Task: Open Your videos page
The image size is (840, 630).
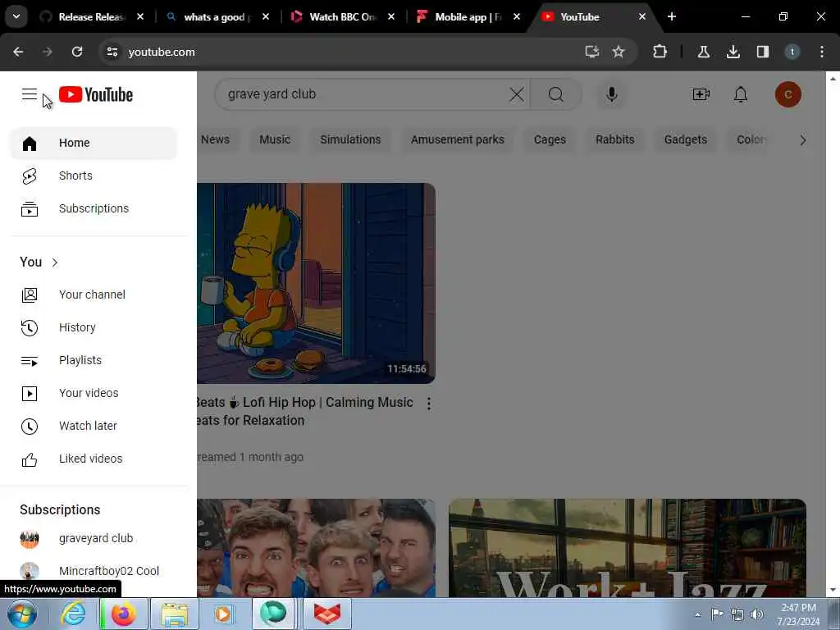Action: tap(94, 393)
